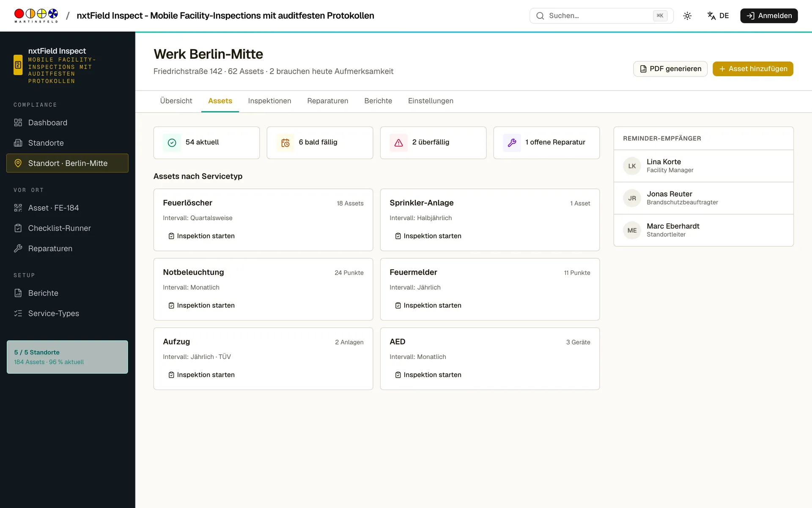Click the 6 bald fällig text

coord(318,142)
